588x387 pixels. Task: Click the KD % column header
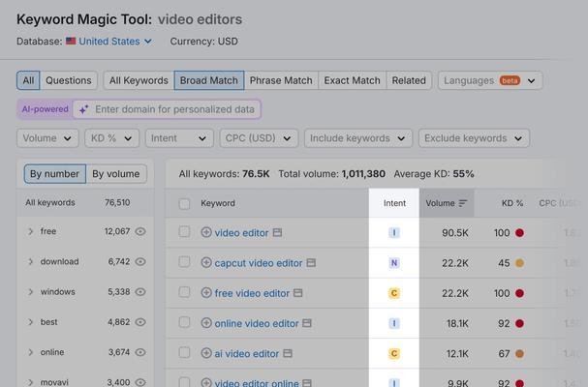click(512, 203)
